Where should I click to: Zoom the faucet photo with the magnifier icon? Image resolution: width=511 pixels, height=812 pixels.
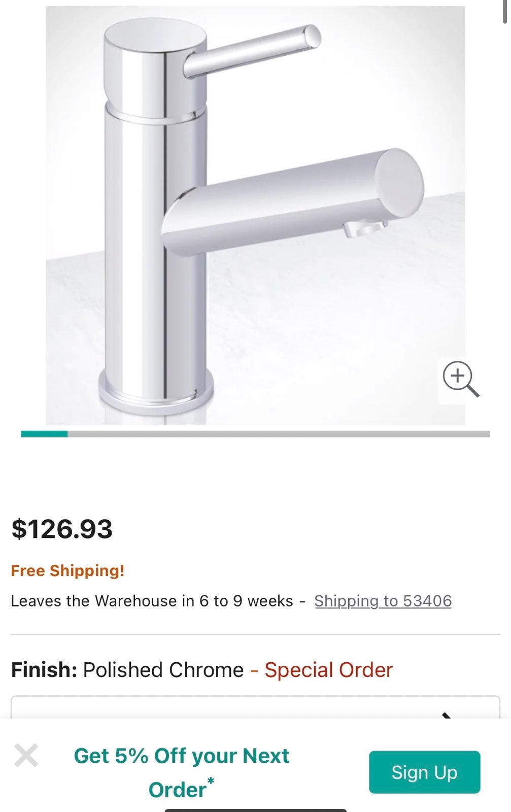tap(461, 379)
